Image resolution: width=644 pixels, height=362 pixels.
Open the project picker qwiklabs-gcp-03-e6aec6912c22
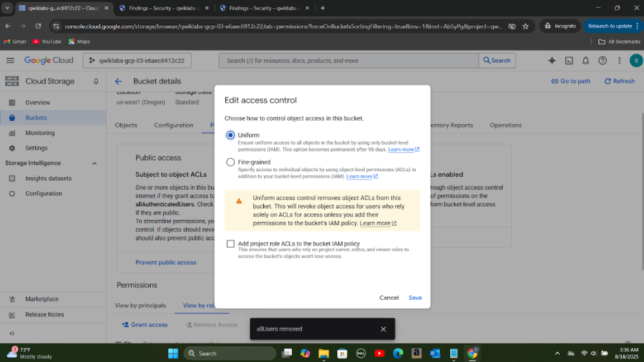tap(136, 60)
